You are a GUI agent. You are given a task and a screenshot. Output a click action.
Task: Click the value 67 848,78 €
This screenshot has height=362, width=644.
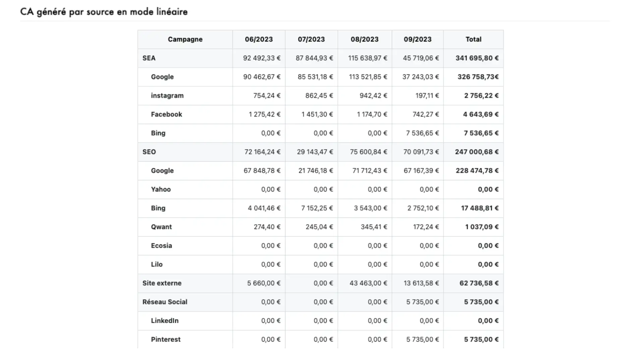tap(262, 171)
